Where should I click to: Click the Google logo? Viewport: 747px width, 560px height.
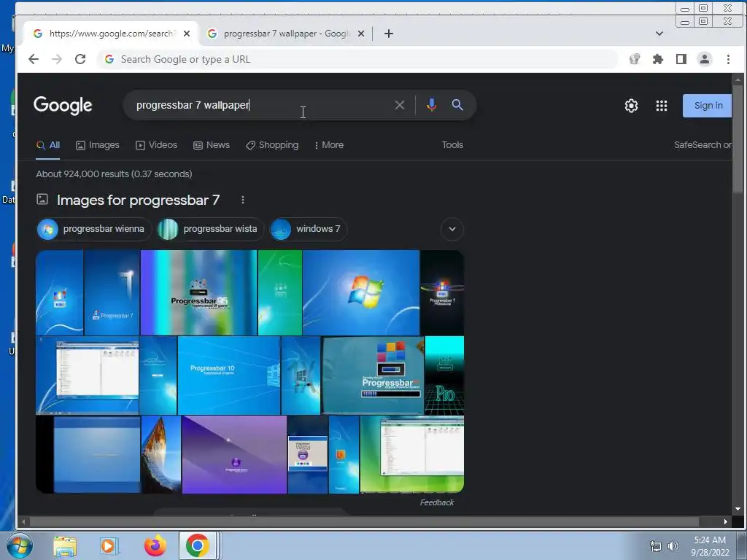(63, 105)
